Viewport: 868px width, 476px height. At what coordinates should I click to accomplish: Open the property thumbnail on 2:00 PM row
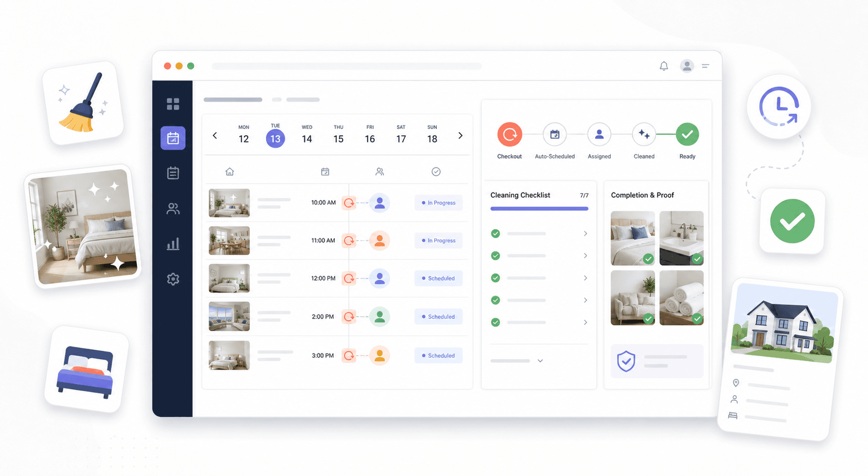(x=229, y=317)
